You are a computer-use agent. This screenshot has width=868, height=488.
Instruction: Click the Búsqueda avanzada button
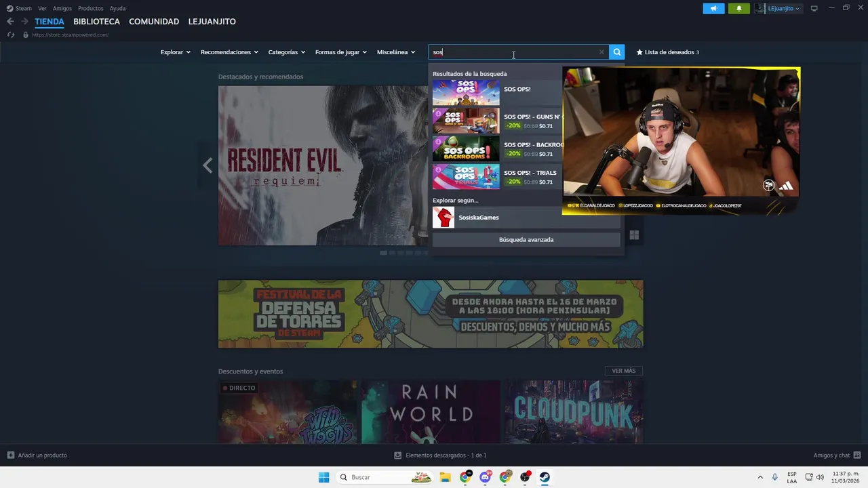(526, 239)
